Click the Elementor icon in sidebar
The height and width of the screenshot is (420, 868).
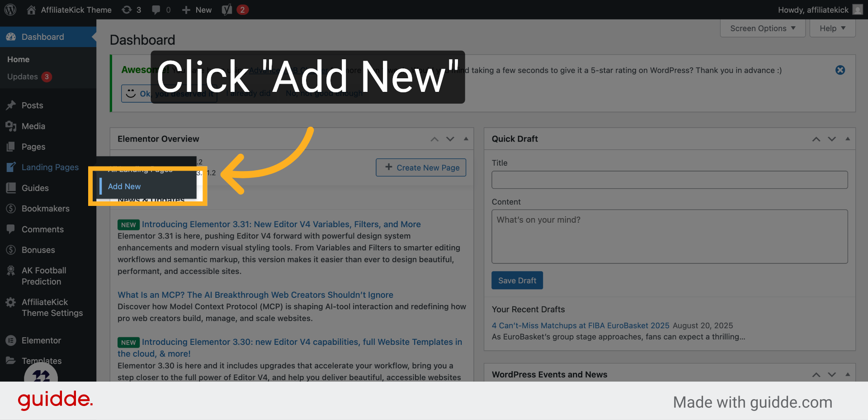tap(11, 340)
